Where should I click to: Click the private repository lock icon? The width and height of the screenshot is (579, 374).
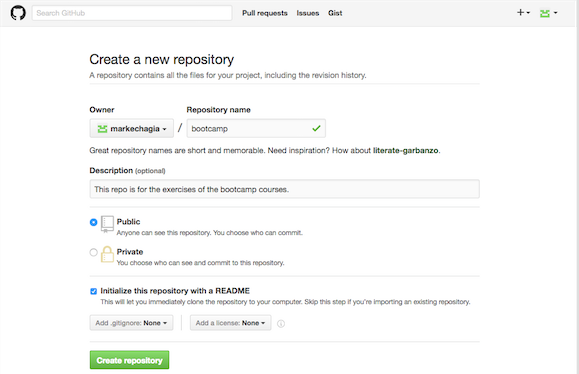(107, 254)
